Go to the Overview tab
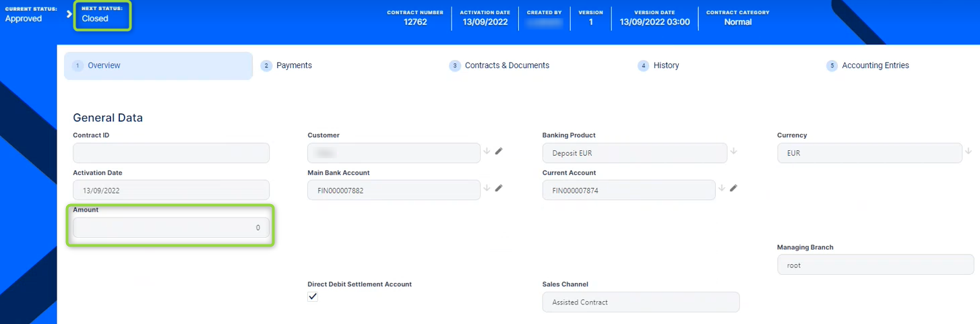Screen dimensions: 980x324 pyautogui.click(x=104, y=66)
